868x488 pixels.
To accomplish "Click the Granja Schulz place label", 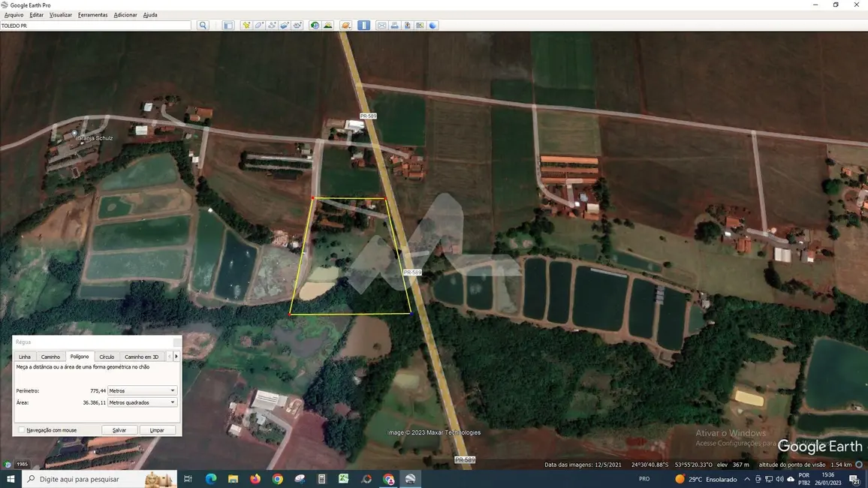I will [95, 138].
